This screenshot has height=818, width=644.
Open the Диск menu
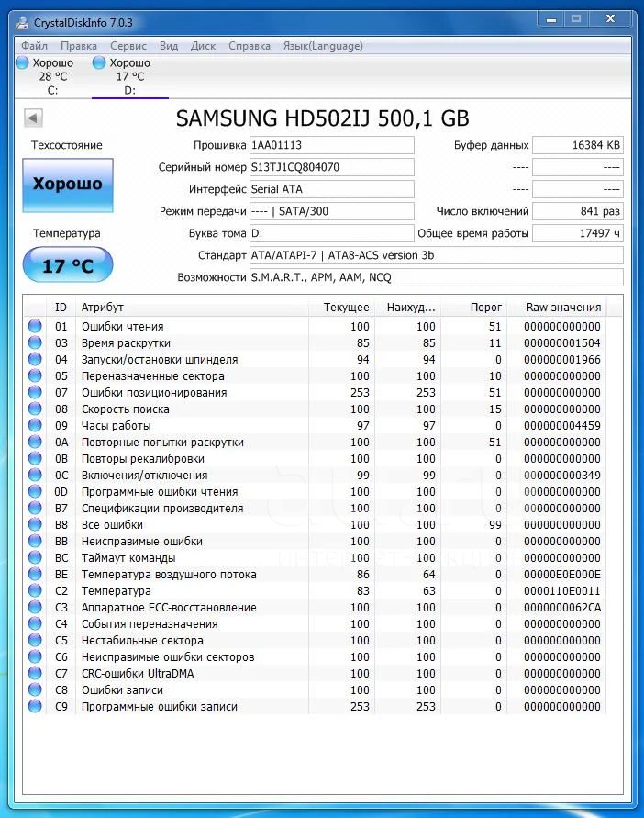[203, 46]
